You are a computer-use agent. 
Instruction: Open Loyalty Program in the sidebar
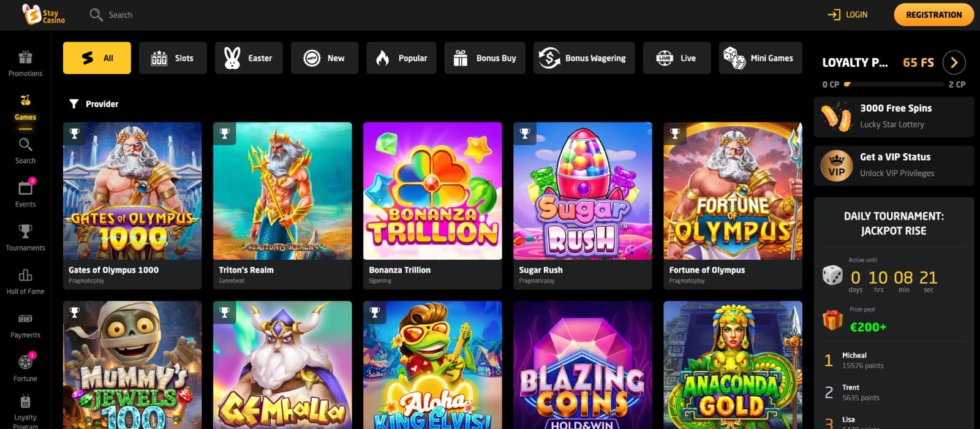[25, 412]
